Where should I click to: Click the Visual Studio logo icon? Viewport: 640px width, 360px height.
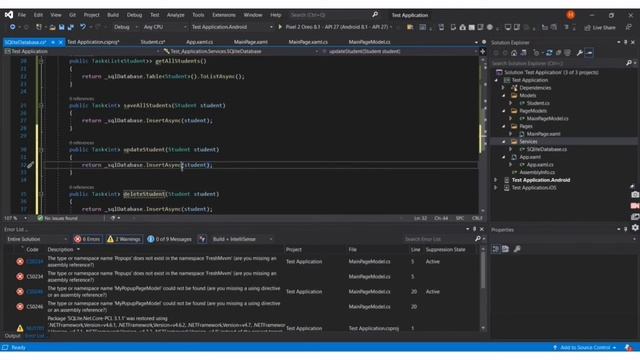pyautogui.click(x=9, y=15)
